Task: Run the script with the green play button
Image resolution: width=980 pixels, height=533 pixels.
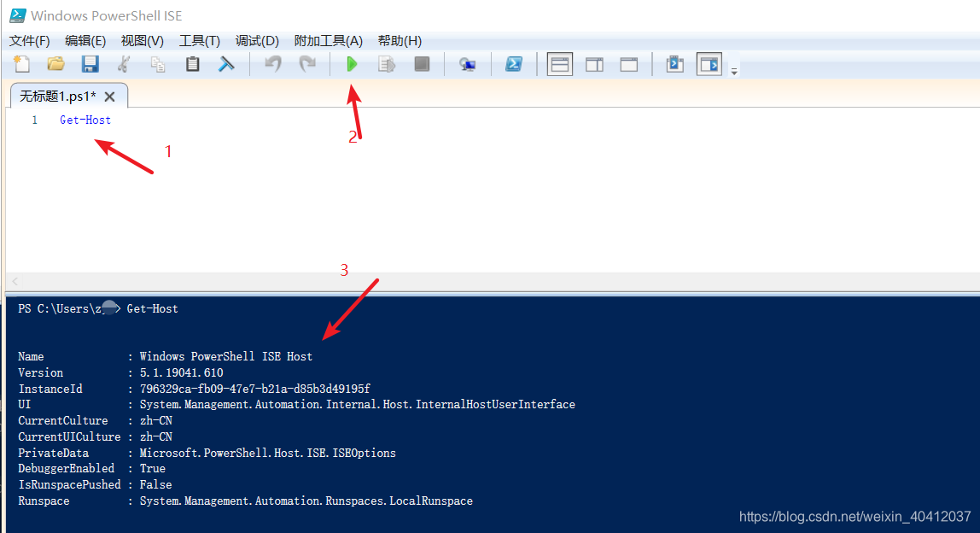Action: [x=352, y=64]
